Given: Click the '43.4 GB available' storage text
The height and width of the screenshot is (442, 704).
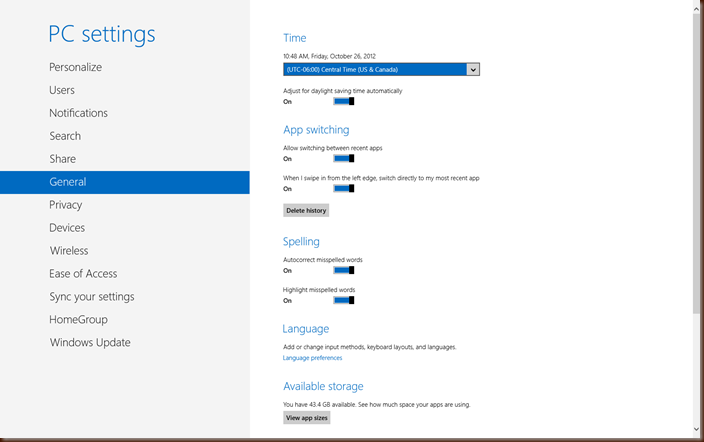Looking at the screenshot, I should [332, 405].
